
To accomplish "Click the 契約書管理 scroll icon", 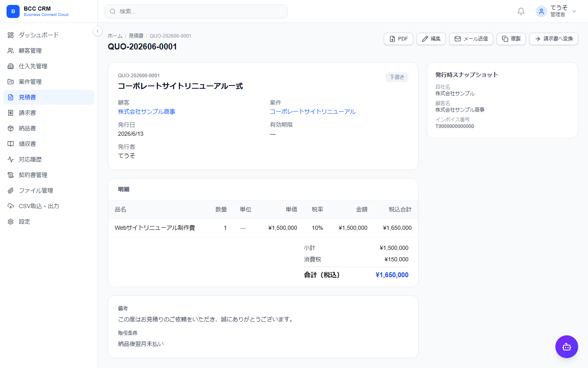I will (x=11, y=175).
